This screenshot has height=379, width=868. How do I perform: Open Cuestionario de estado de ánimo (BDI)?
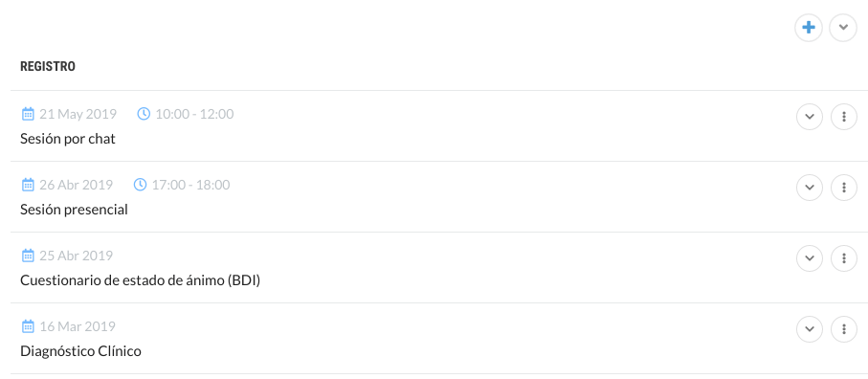tap(140, 280)
